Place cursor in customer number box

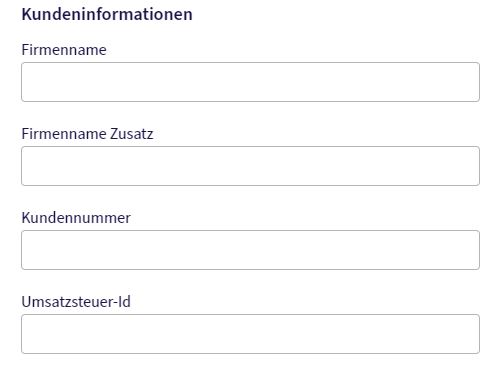pyautogui.click(x=250, y=250)
